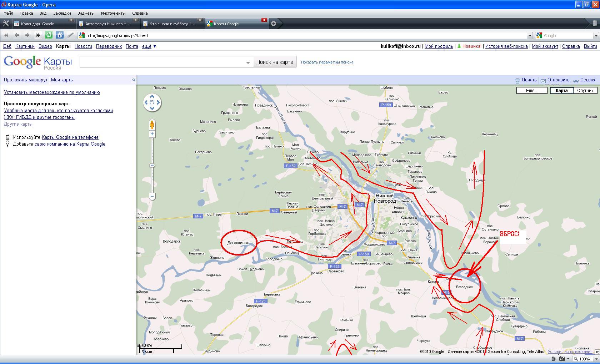Expand the ещё services dropdown
Image resolution: width=600 pixels, height=364 pixels.
[149, 46]
